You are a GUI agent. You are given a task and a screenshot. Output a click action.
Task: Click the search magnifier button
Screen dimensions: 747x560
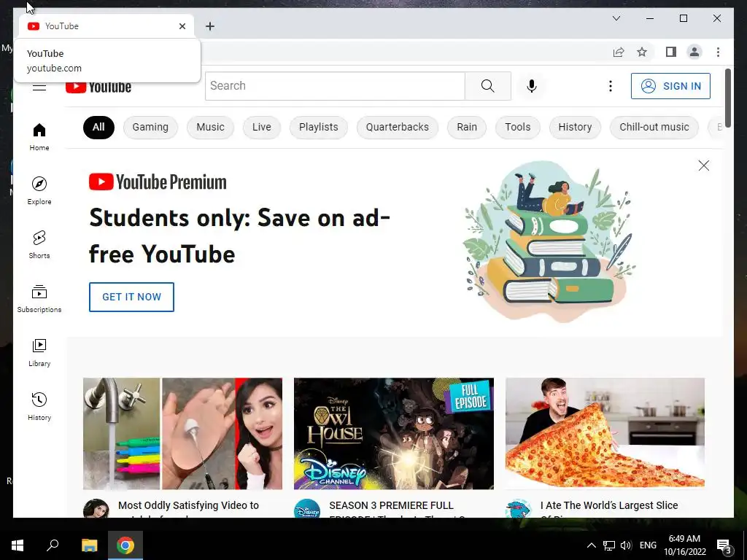tap(487, 86)
